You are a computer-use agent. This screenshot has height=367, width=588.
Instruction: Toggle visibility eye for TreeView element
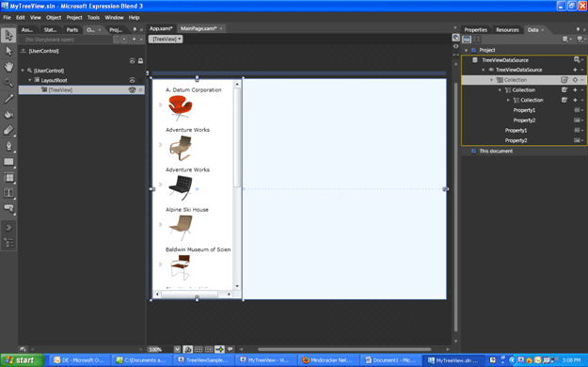point(132,90)
